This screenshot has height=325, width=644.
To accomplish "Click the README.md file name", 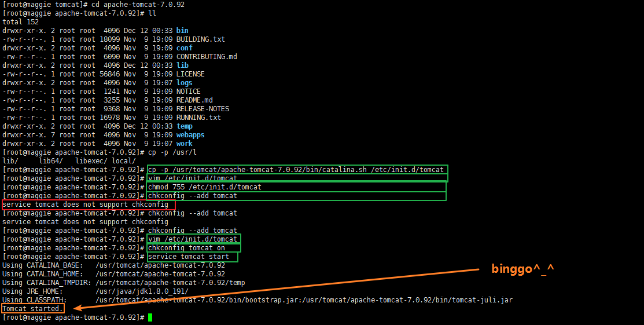I will tap(194, 100).
